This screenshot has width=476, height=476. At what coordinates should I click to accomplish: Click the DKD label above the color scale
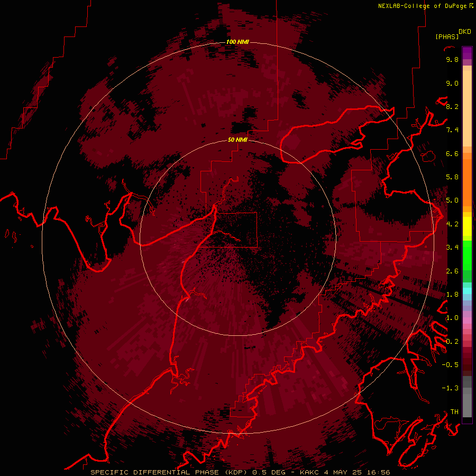[x=465, y=32]
